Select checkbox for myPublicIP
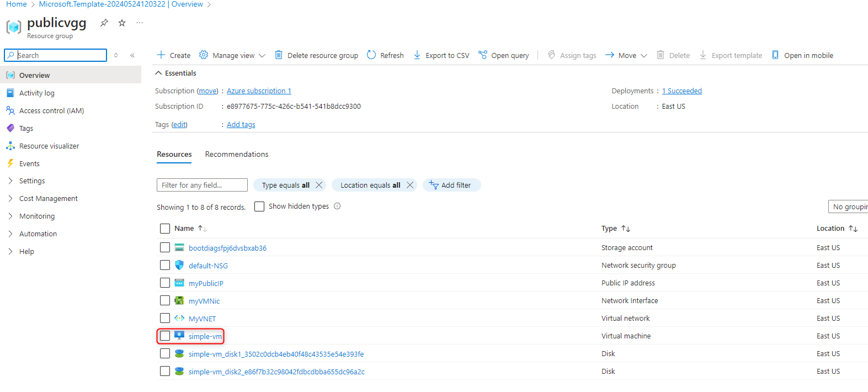This screenshot has height=392, width=868. pyautogui.click(x=165, y=283)
